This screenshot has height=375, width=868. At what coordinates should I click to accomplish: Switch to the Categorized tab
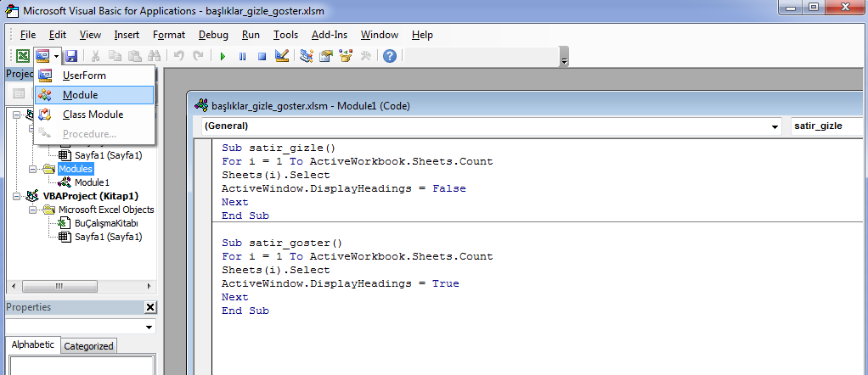click(x=88, y=346)
